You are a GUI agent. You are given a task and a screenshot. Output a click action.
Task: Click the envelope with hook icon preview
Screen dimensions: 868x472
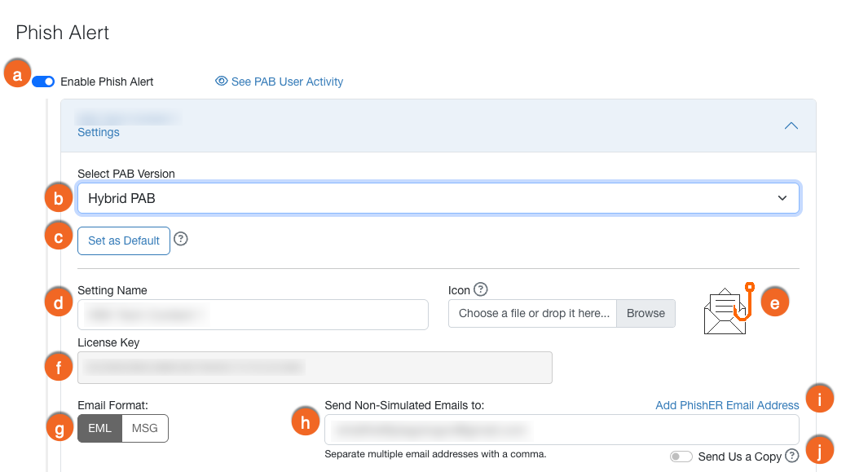click(x=725, y=311)
